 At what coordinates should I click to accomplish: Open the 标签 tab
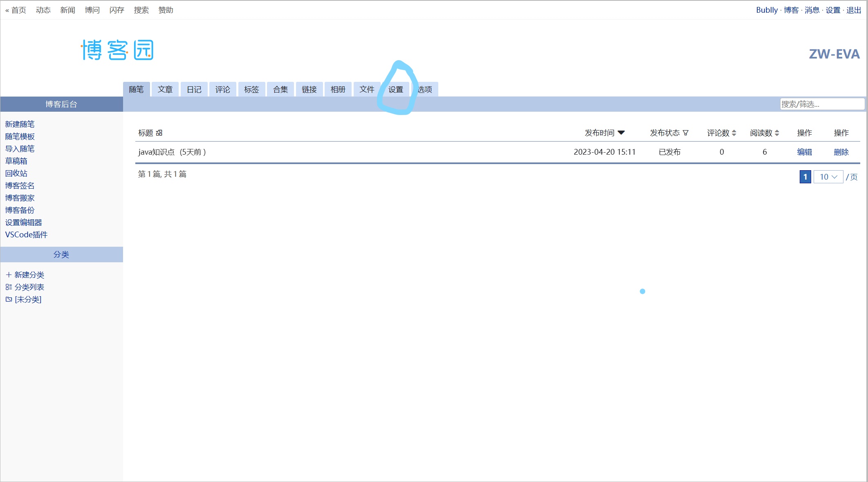(251, 89)
